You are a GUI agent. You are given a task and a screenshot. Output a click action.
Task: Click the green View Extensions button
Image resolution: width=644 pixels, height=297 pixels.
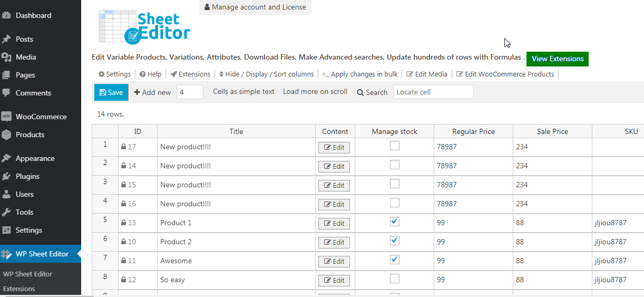point(557,59)
